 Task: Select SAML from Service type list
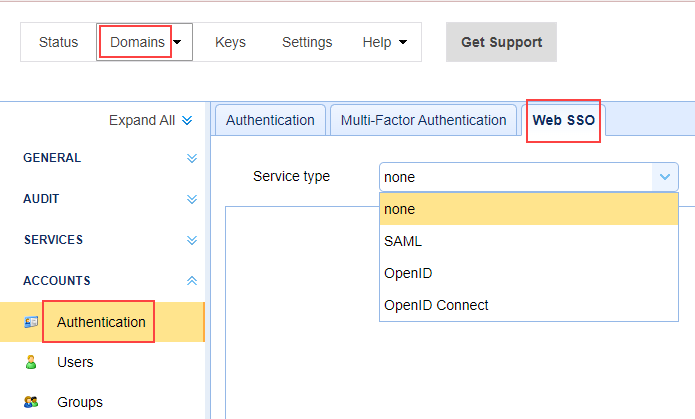tap(403, 241)
